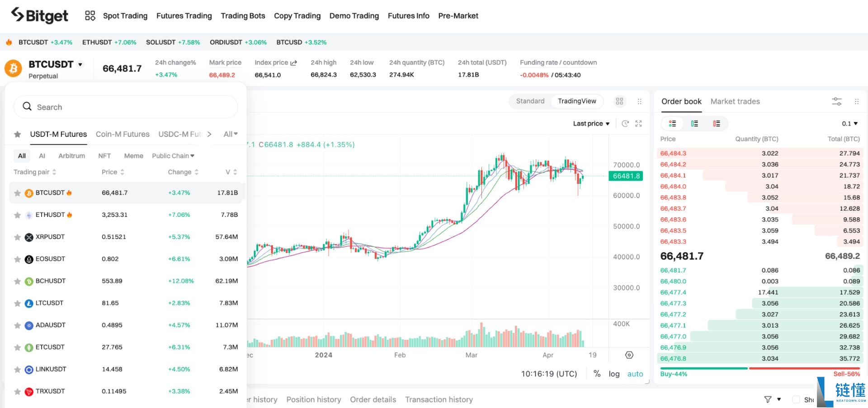This screenshot has width=868, height=408.
Task: Favorite ETHUSDT with its star
Action: [x=17, y=215]
